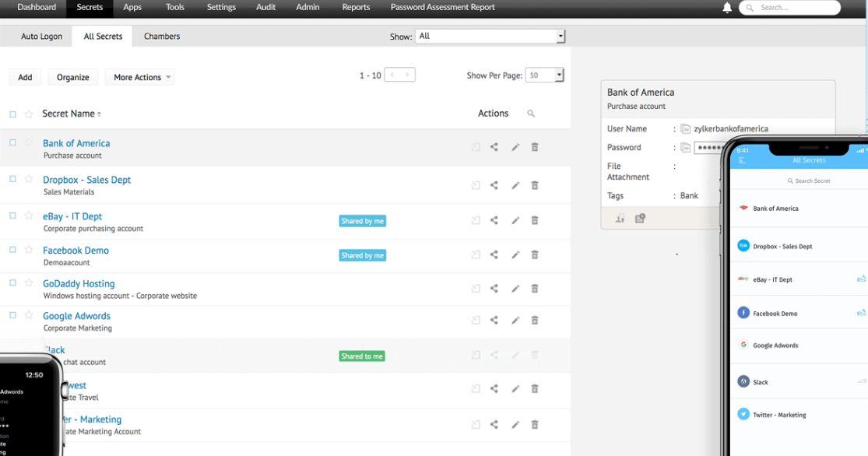
Task: Click delete trash icon for Google Adwords
Action: (535, 320)
